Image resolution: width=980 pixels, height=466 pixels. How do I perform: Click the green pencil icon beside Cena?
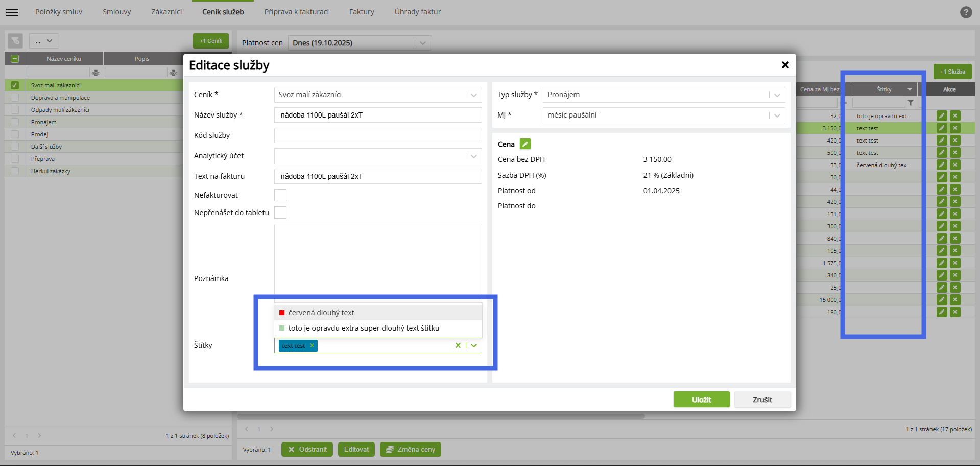point(525,144)
